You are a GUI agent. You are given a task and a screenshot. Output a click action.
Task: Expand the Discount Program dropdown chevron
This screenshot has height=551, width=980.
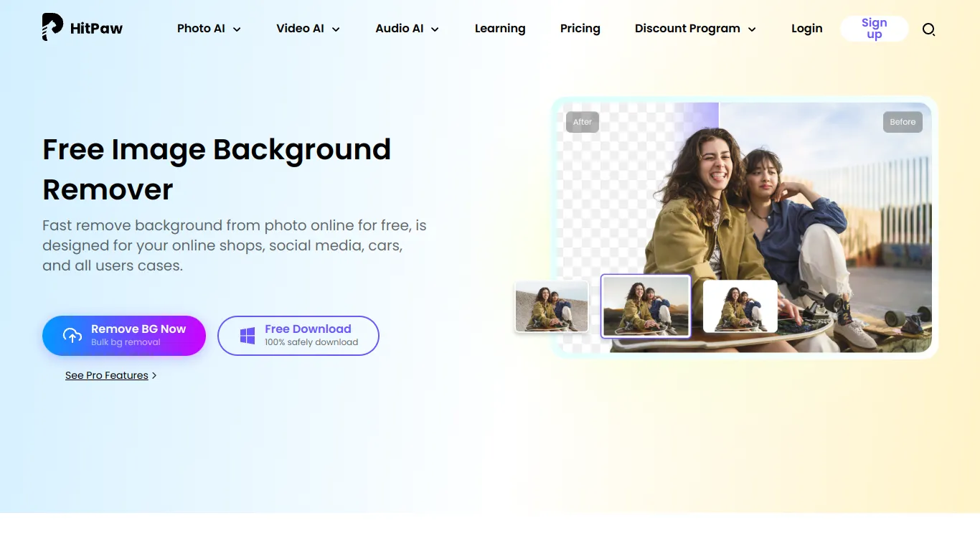[x=752, y=29]
